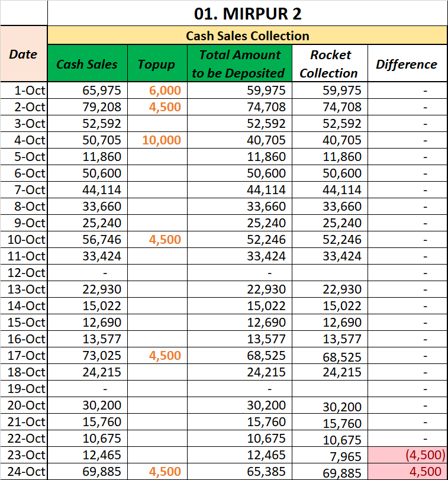Select the 19-Oct date cell
This screenshot has width=448, height=480.
pos(24,389)
